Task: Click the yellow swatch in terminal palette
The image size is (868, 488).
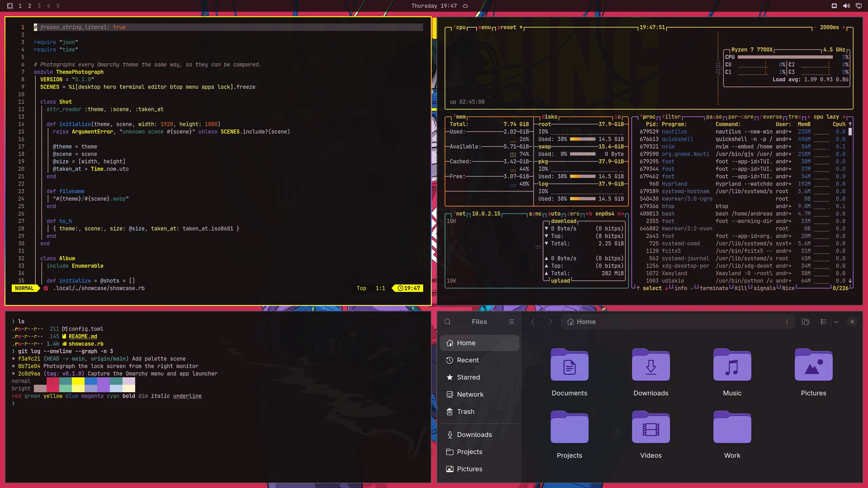Action: [x=78, y=381]
